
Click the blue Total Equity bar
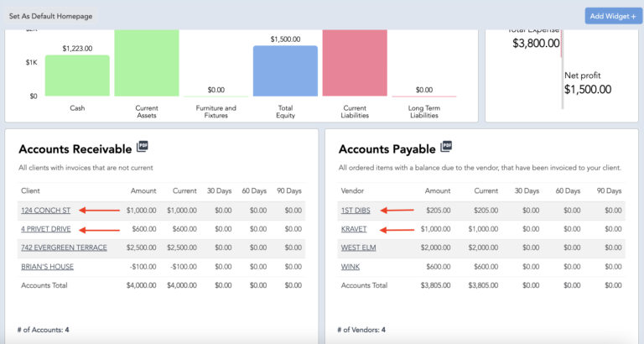pos(285,71)
